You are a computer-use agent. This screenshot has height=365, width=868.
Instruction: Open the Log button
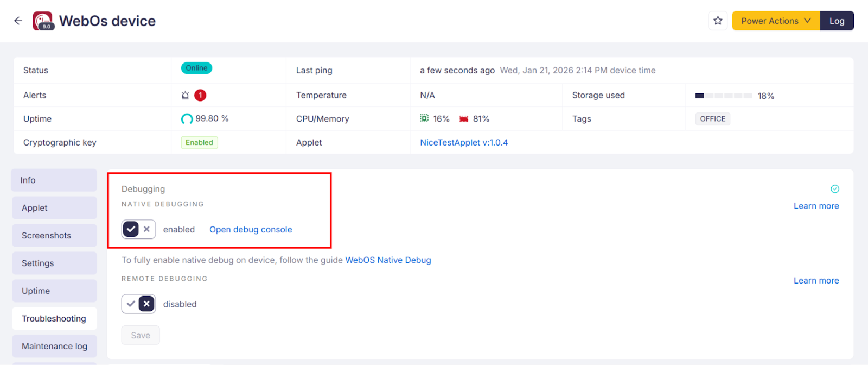point(837,21)
